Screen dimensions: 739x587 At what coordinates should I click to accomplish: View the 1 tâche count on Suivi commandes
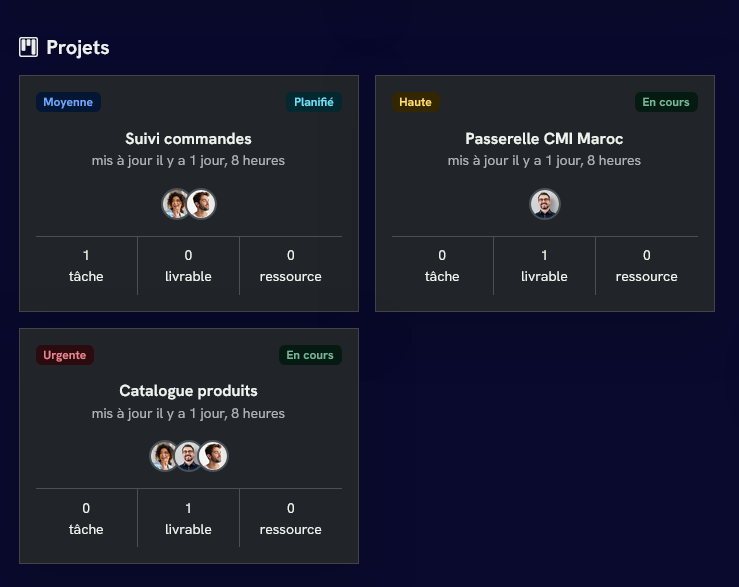(x=86, y=265)
